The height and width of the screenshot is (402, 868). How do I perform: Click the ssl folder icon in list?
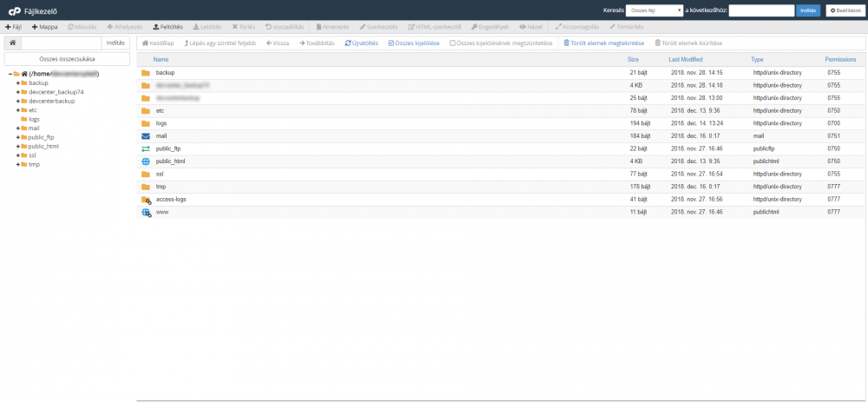(146, 174)
